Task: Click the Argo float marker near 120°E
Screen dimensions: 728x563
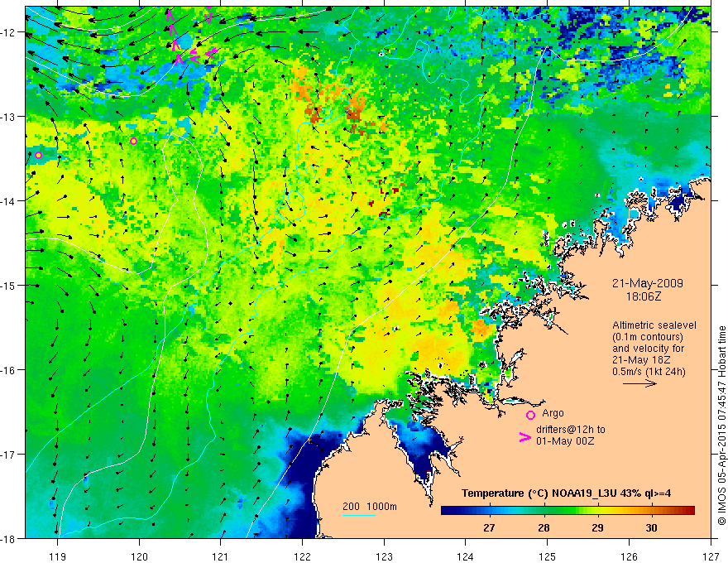Action: 134,142
